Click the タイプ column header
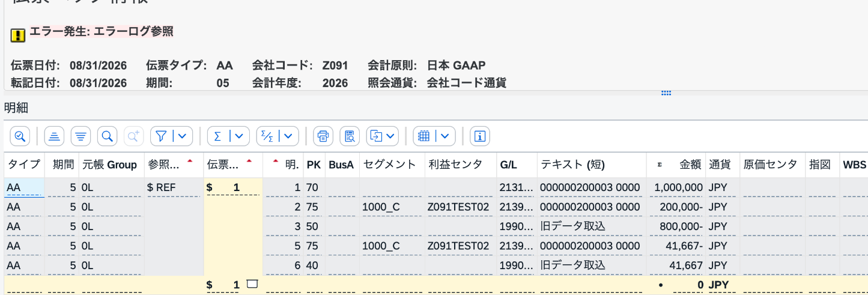The height and width of the screenshot is (295, 868). click(23, 165)
